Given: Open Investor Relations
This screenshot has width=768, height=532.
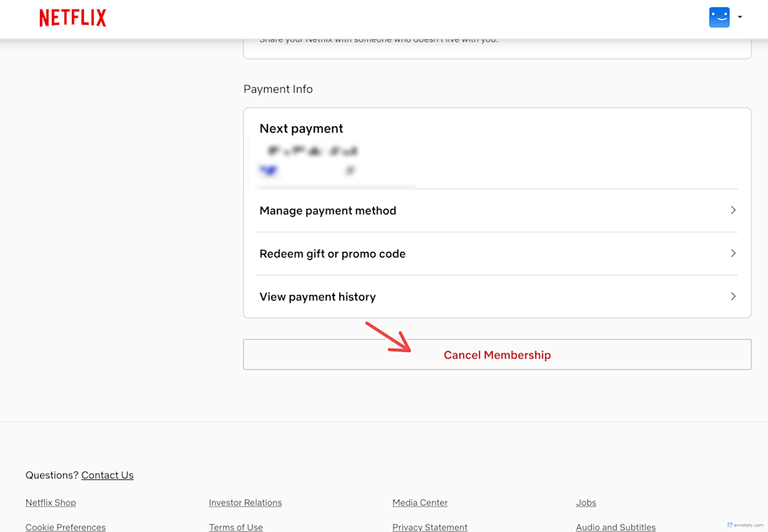Looking at the screenshot, I should pyautogui.click(x=245, y=502).
